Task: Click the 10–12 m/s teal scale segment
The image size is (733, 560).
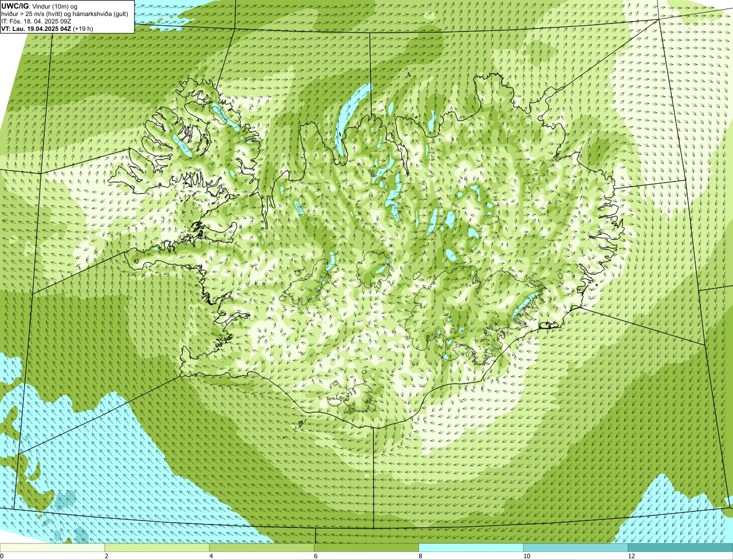Action: [x=576, y=547]
